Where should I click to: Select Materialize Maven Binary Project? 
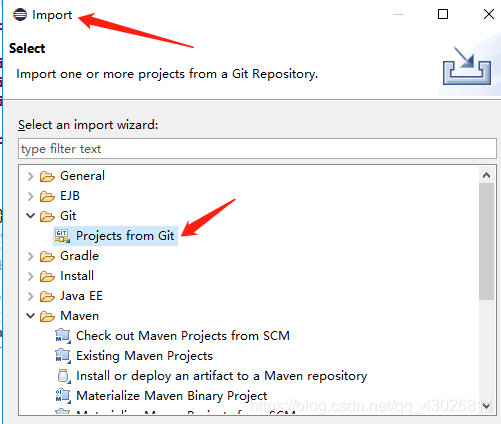pyautogui.click(x=172, y=396)
